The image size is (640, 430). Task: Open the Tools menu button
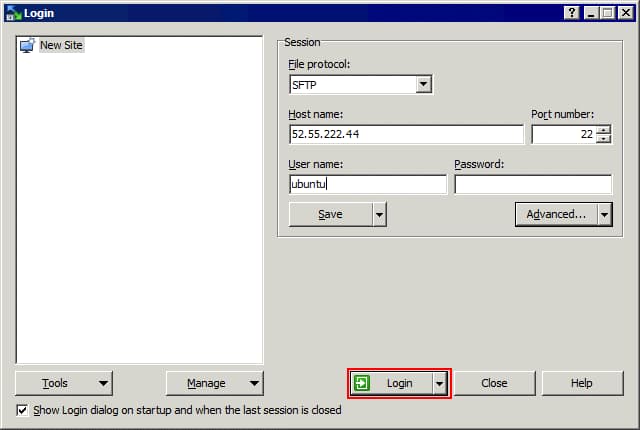pos(64,383)
